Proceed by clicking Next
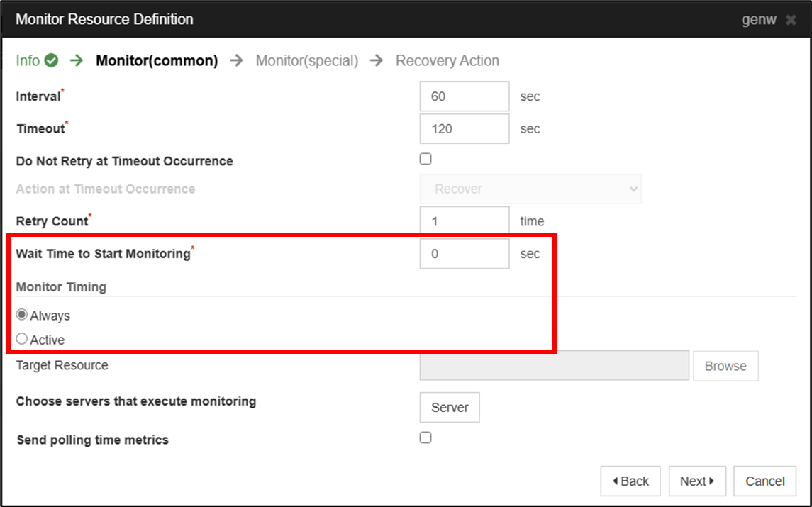 [696, 481]
